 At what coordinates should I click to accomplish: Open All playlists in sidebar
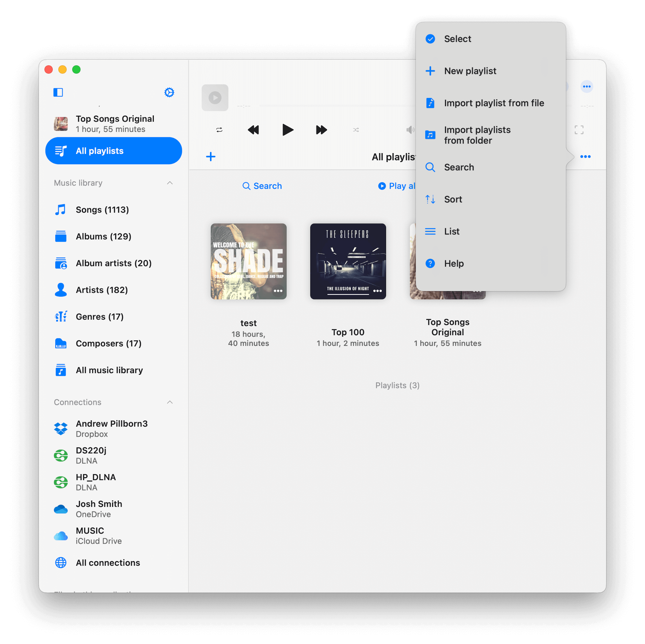(114, 151)
